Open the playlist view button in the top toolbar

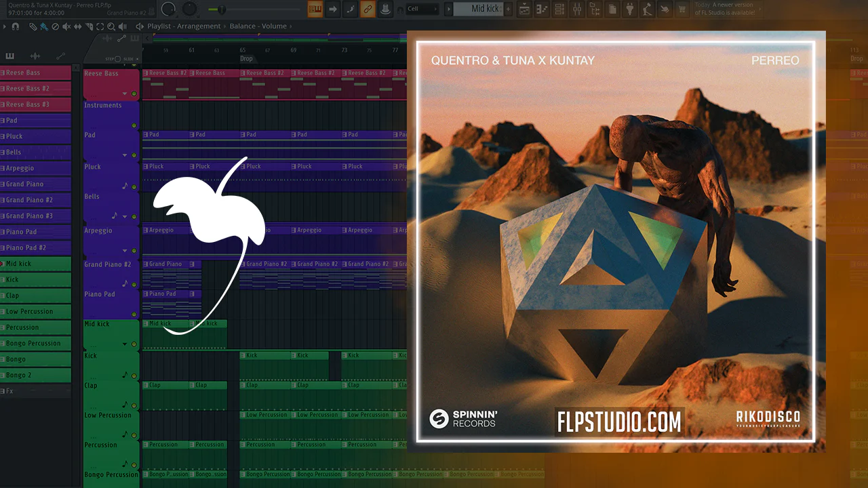click(x=525, y=9)
